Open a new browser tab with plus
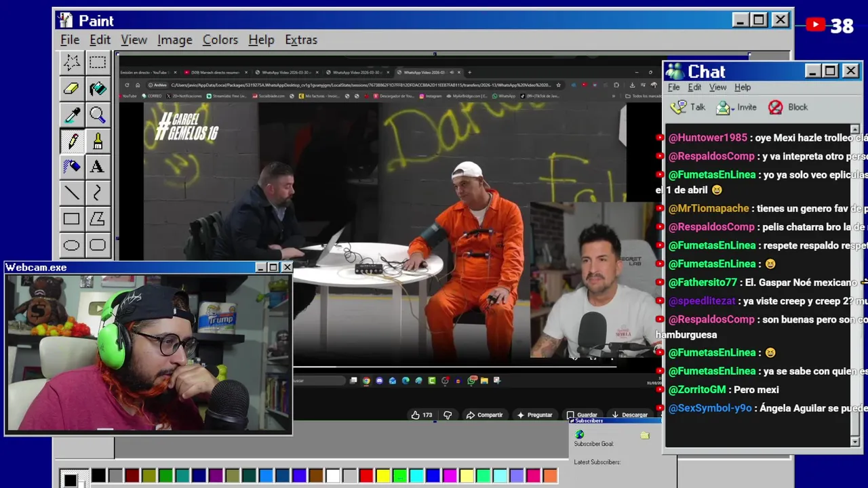The height and width of the screenshot is (488, 868). [x=470, y=72]
